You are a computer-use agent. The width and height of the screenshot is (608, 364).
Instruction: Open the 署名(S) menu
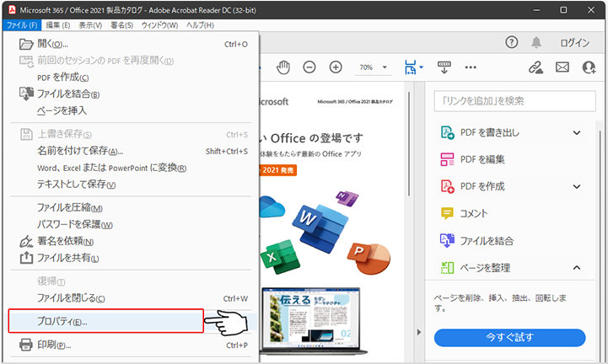121,25
